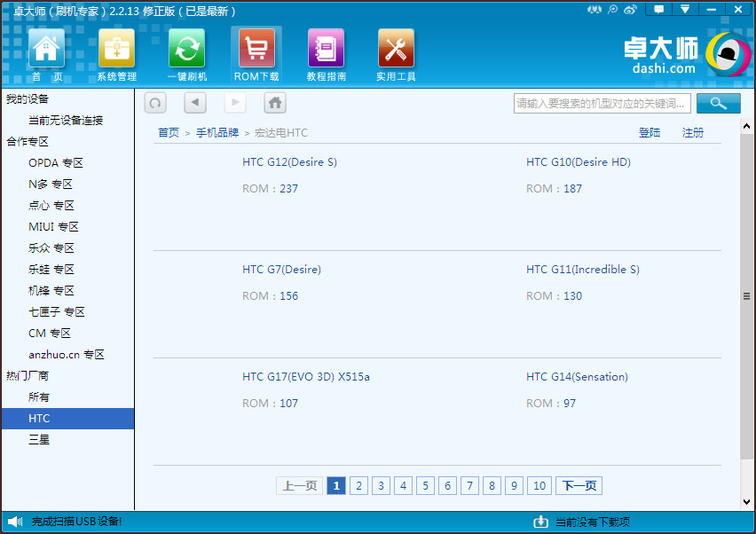Viewport: 756px width, 534px height.
Task: Open 七匣子 专区 in sidebar
Action: point(68,312)
